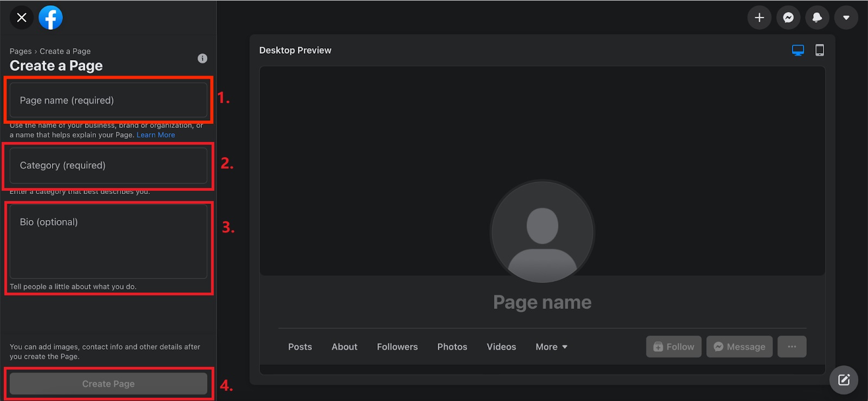Expand the Account dropdown arrow

click(846, 18)
